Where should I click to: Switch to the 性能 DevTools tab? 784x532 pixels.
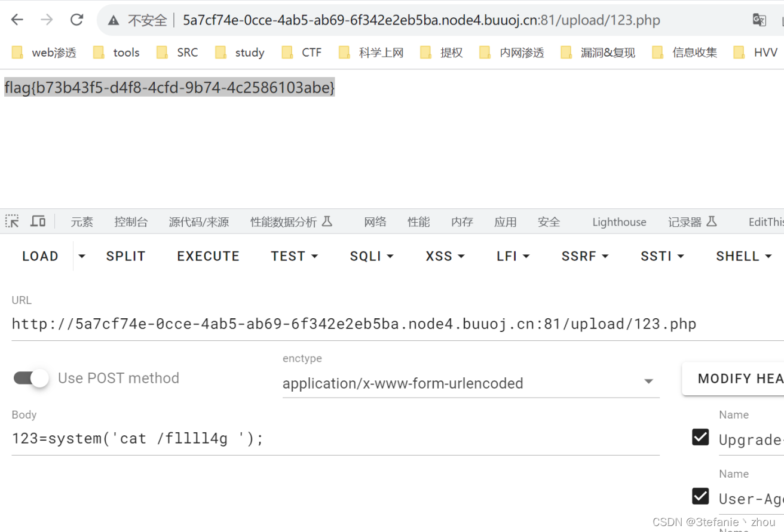coord(419,222)
